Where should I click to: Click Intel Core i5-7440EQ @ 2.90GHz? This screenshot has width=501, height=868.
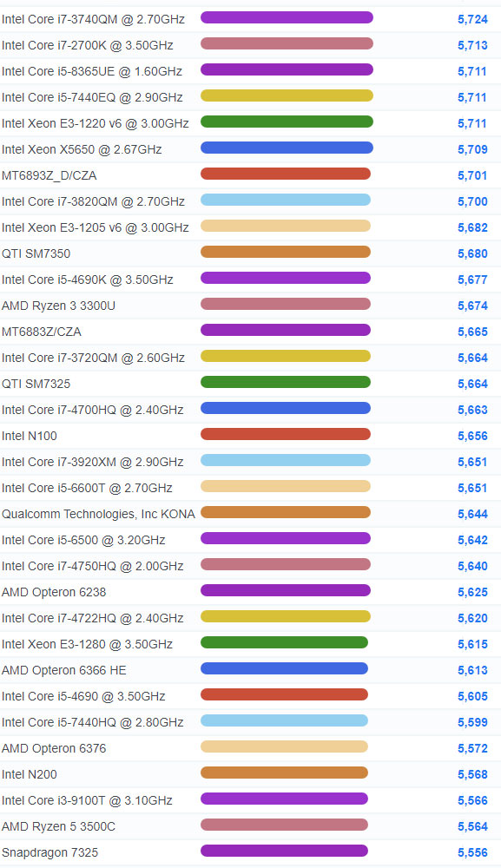(92, 97)
